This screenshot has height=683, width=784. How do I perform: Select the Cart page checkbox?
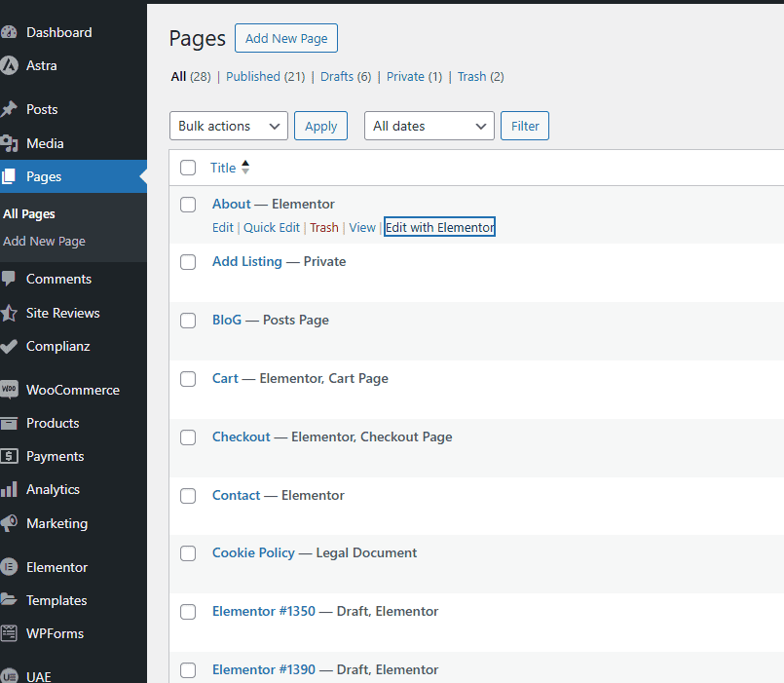point(188,379)
